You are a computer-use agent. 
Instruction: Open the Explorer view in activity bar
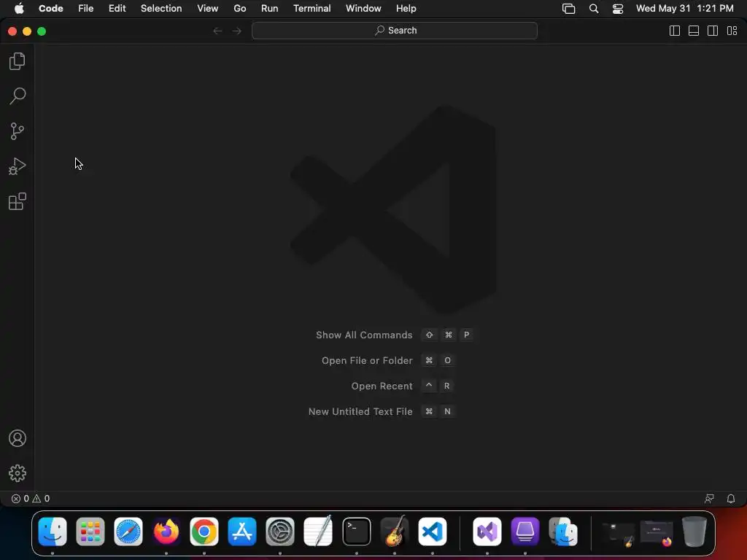18,61
